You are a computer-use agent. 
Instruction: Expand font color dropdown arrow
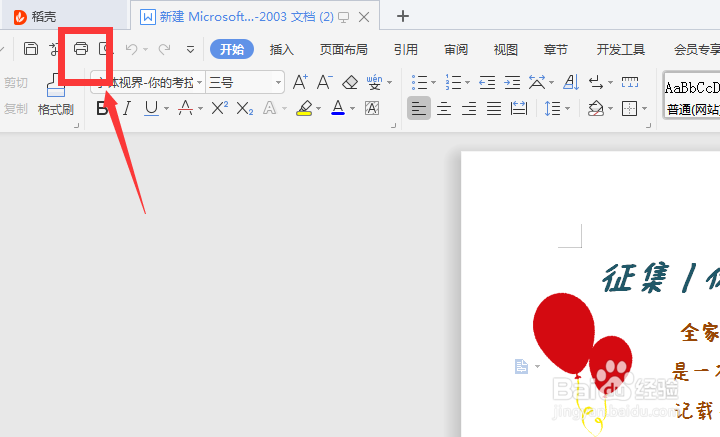(353, 109)
